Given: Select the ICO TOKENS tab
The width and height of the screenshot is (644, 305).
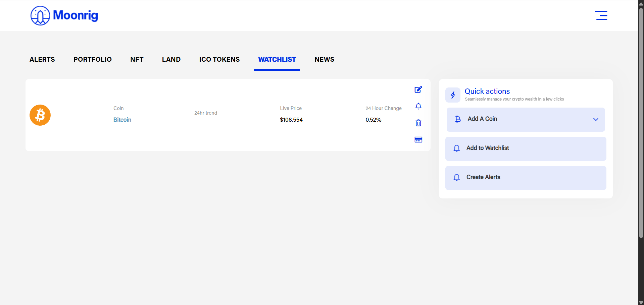Looking at the screenshot, I should [x=219, y=59].
